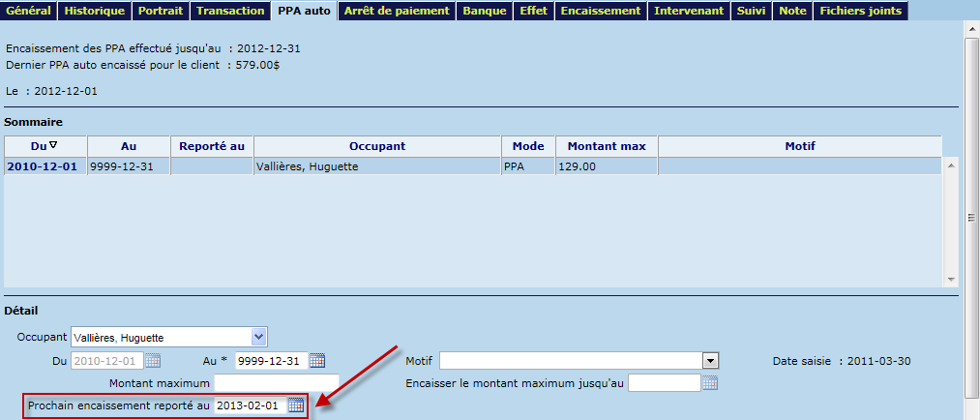
Task: Switch to the Encaissement tab
Action: coord(600,11)
